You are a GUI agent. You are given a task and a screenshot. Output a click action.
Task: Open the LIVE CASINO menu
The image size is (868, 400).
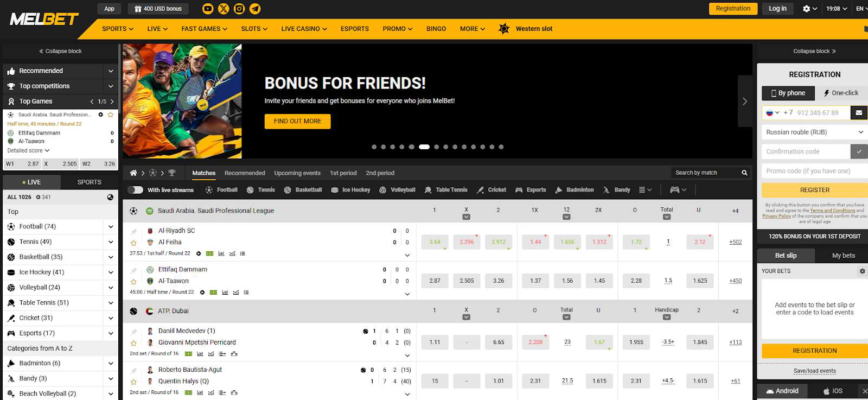point(304,29)
